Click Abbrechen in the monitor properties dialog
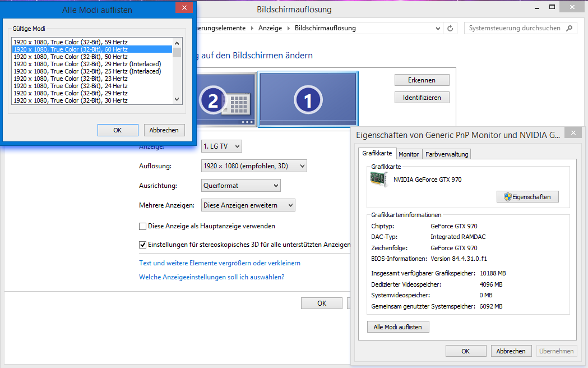Viewport: 588px width, 368px height. click(511, 351)
